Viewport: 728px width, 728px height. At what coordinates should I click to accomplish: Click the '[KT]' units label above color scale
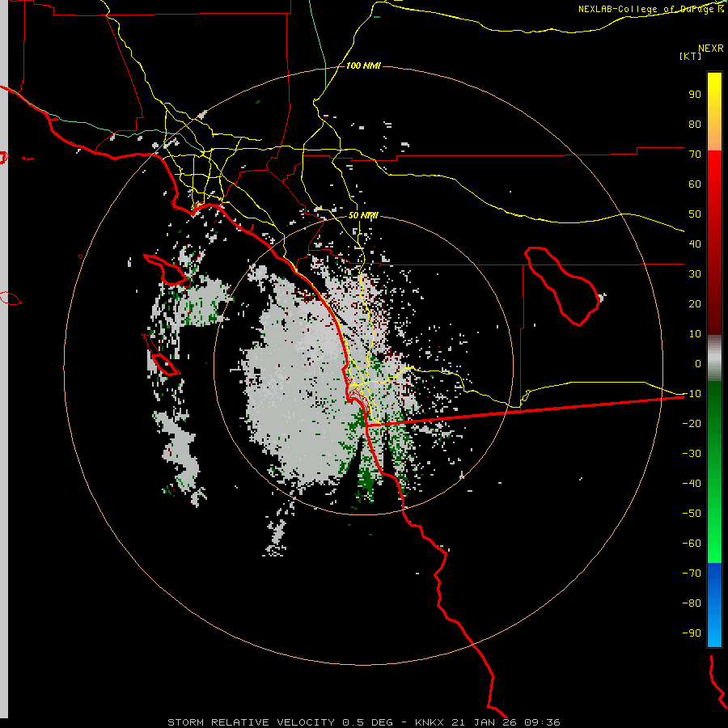(x=690, y=56)
